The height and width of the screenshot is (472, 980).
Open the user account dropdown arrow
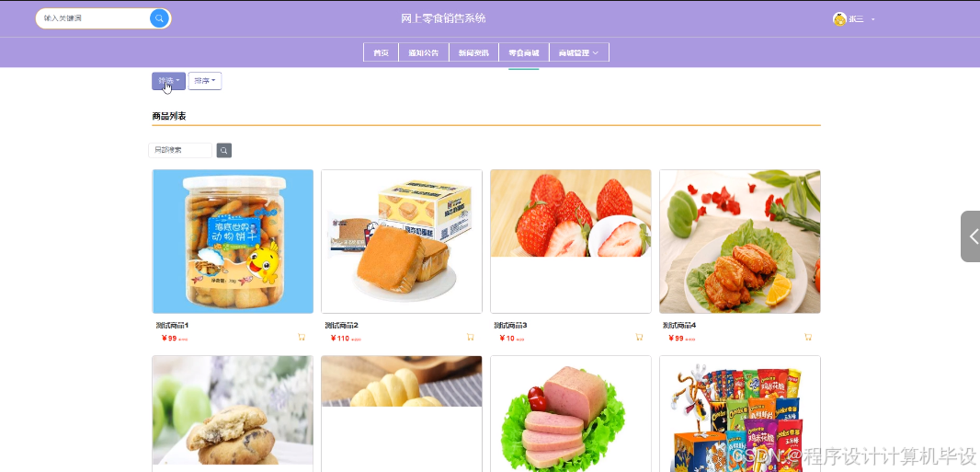pos(873,19)
